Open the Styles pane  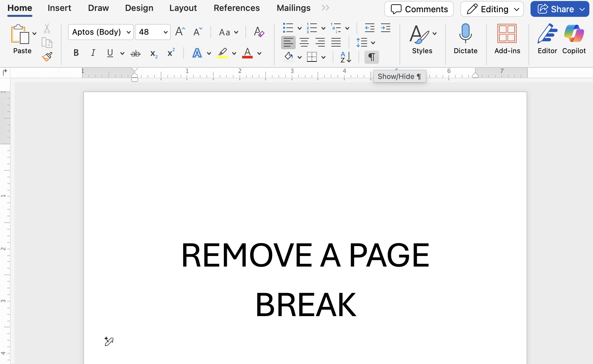tap(422, 40)
